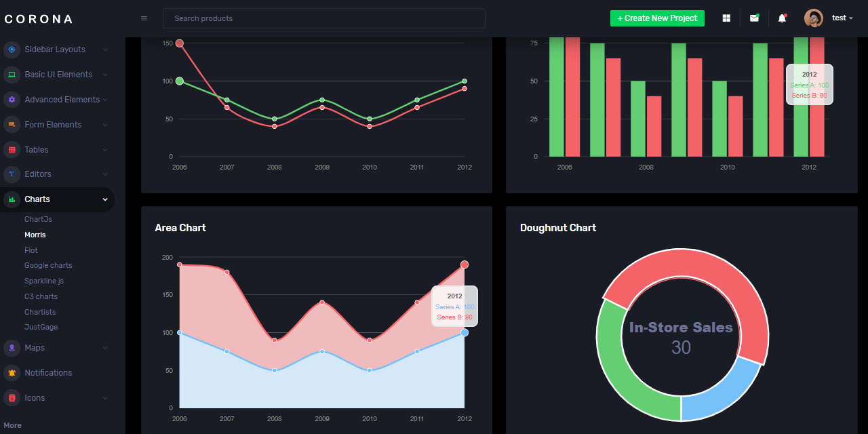This screenshot has height=434, width=868.
Task: Open the Sparkline js submenu item
Action: 44,281
